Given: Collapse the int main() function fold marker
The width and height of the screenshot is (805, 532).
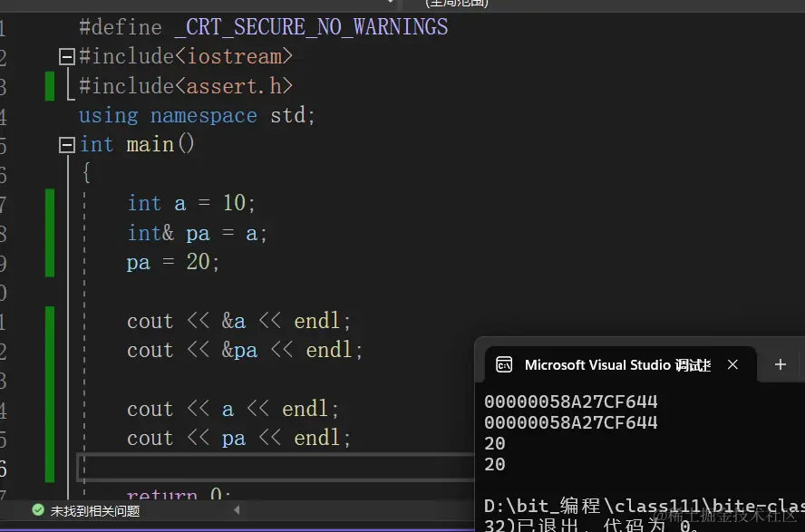Looking at the screenshot, I should point(67,145).
